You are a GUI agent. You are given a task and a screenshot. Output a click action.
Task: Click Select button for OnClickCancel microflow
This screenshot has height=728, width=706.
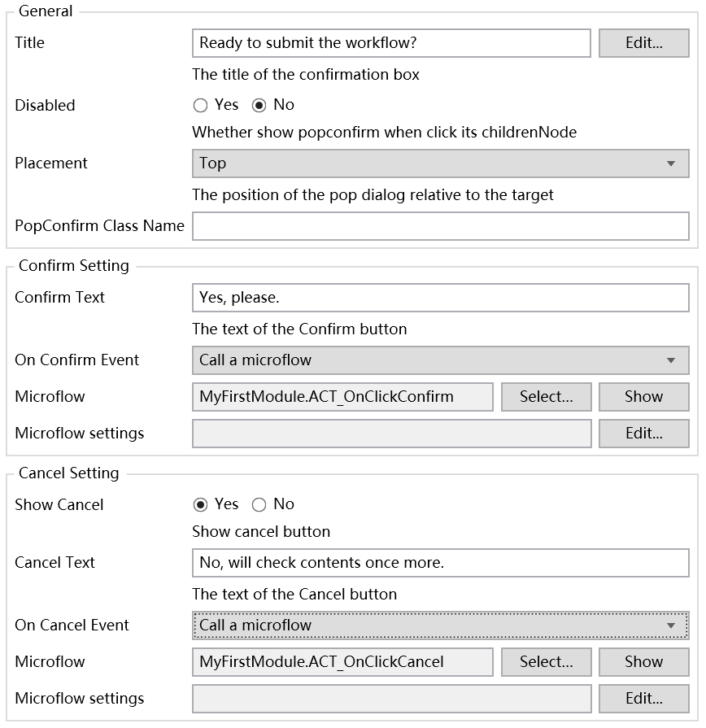coord(546,662)
